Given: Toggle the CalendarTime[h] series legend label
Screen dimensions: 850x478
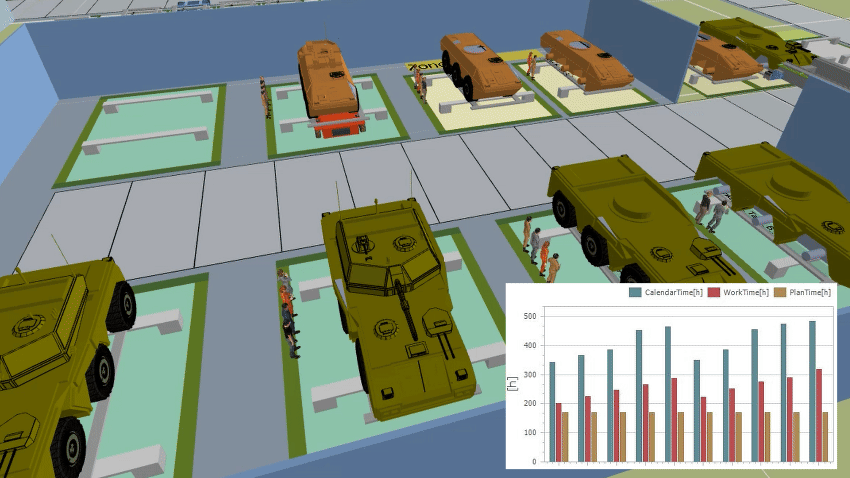Looking at the screenshot, I should [673, 293].
